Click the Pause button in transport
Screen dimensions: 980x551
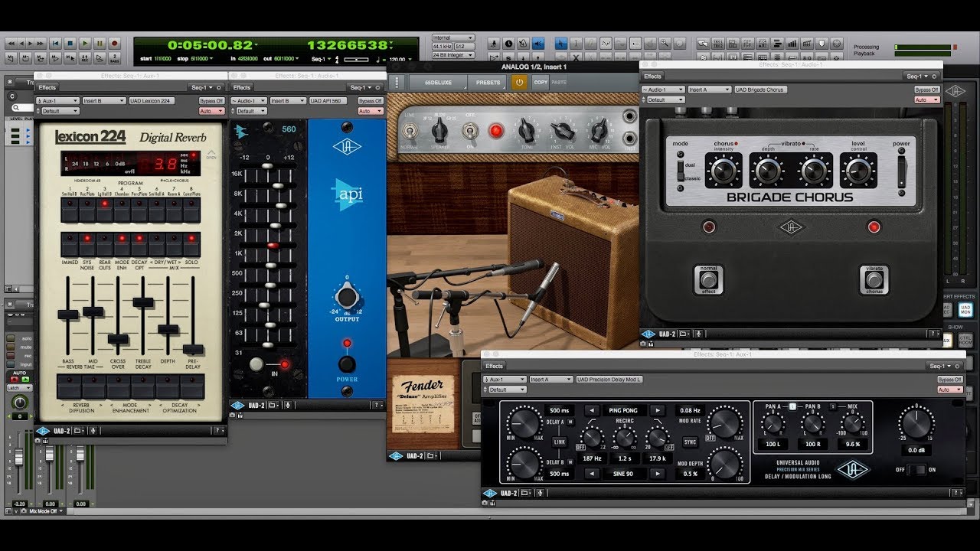100,44
